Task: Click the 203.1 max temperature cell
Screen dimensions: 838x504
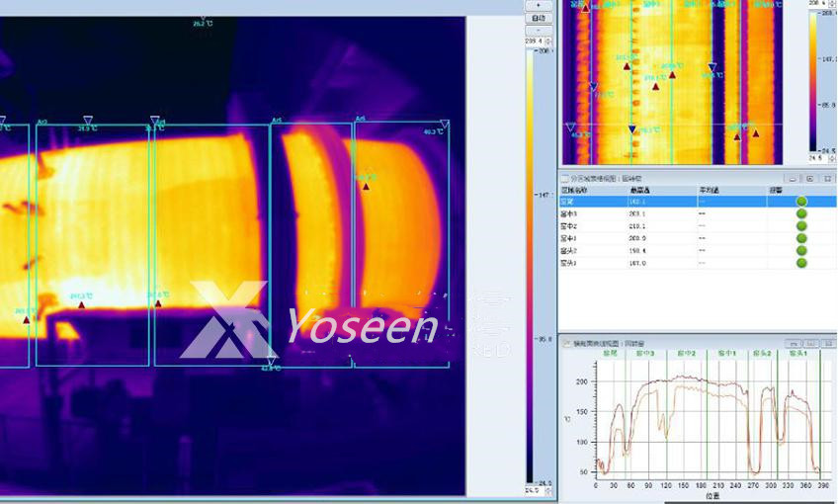Action: point(637,213)
